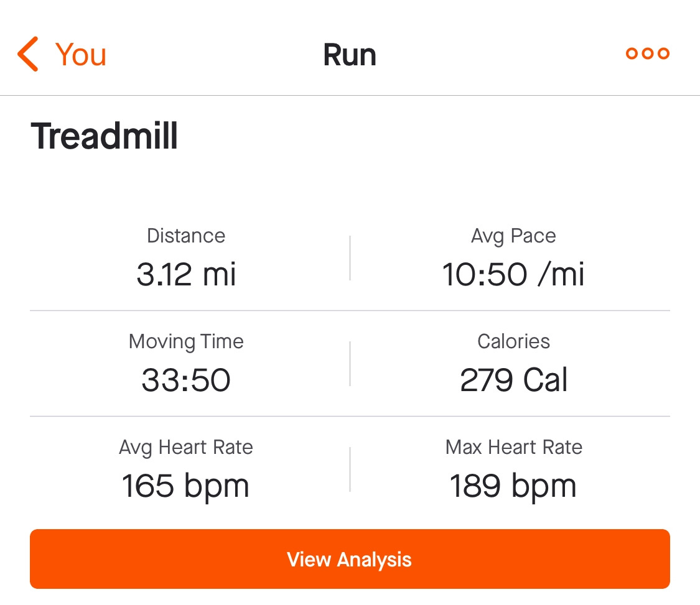Select the 165 bpm value
The height and width of the screenshot is (605, 700).
click(186, 486)
